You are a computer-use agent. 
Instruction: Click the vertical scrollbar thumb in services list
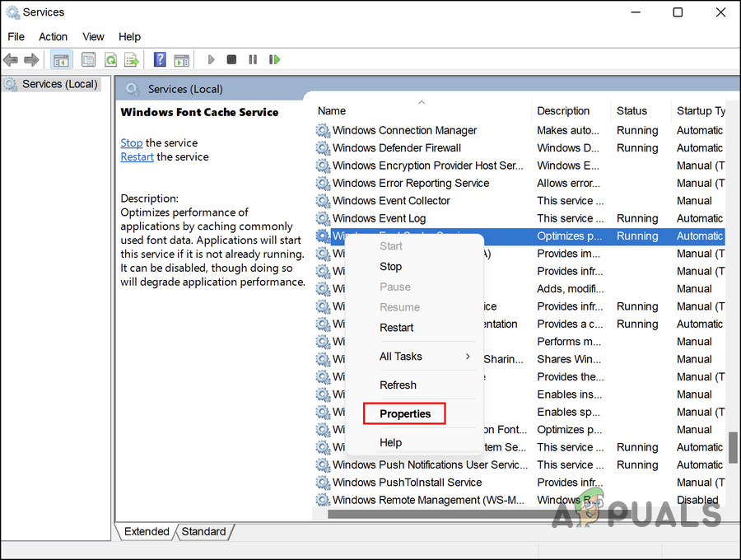pyautogui.click(x=732, y=447)
